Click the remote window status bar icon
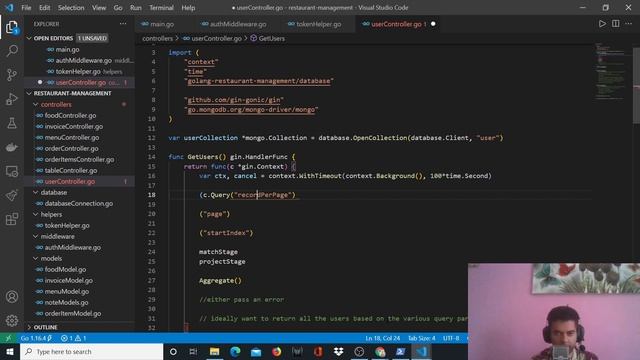 [x=8, y=338]
